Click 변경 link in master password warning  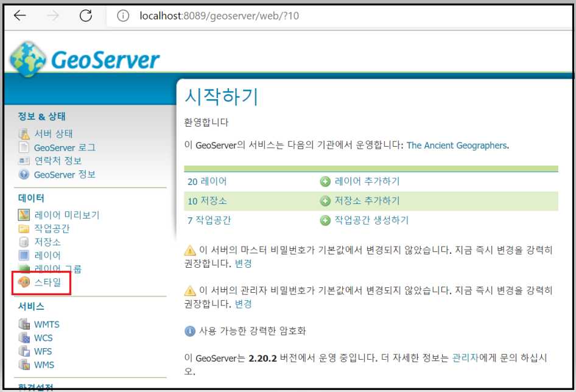pyautogui.click(x=243, y=264)
